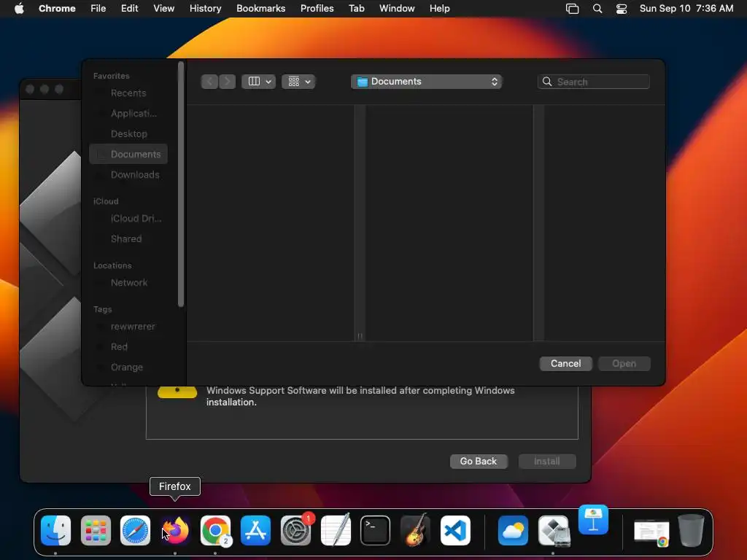Open the Profiles menu
This screenshot has width=747, height=560.
point(317,8)
